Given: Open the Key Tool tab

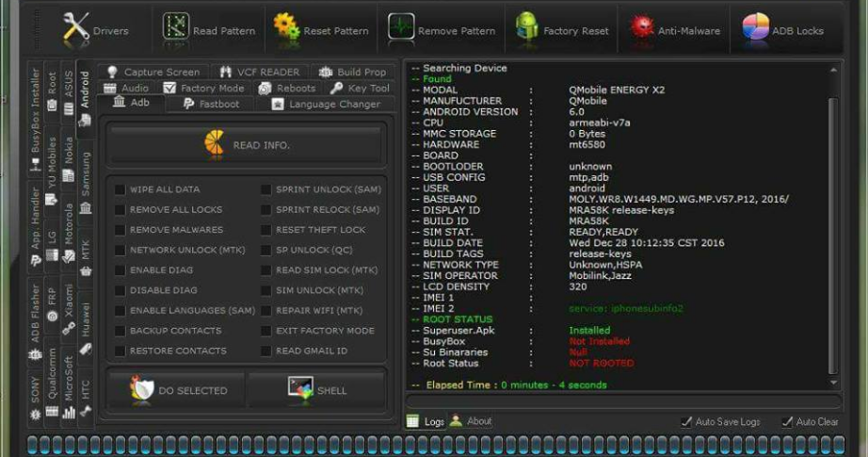Looking at the screenshot, I should pyautogui.click(x=360, y=88).
